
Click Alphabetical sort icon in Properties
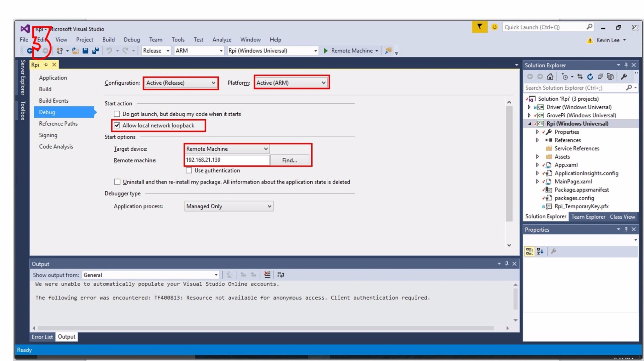540,251
